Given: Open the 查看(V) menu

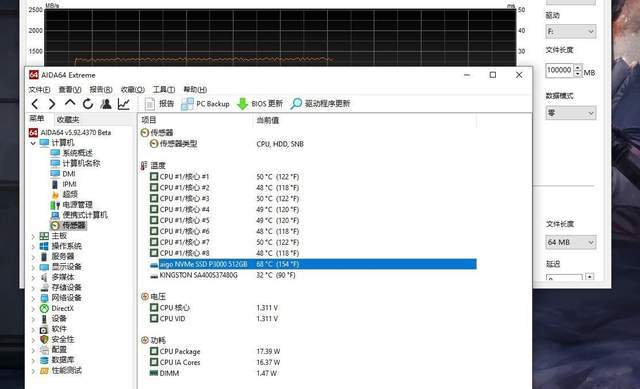Looking at the screenshot, I should pyautogui.click(x=70, y=89).
